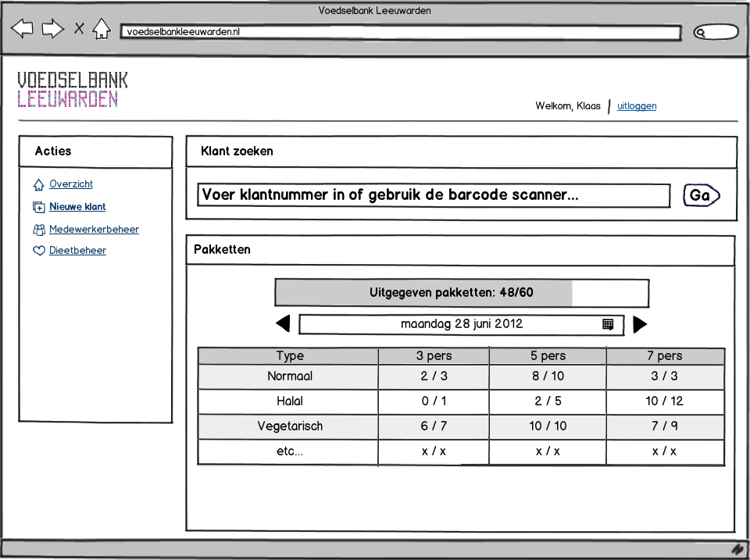This screenshot has height=560, width=750.
Task: Open Overzicht link in Acties
Action: (x=71, y=184)
